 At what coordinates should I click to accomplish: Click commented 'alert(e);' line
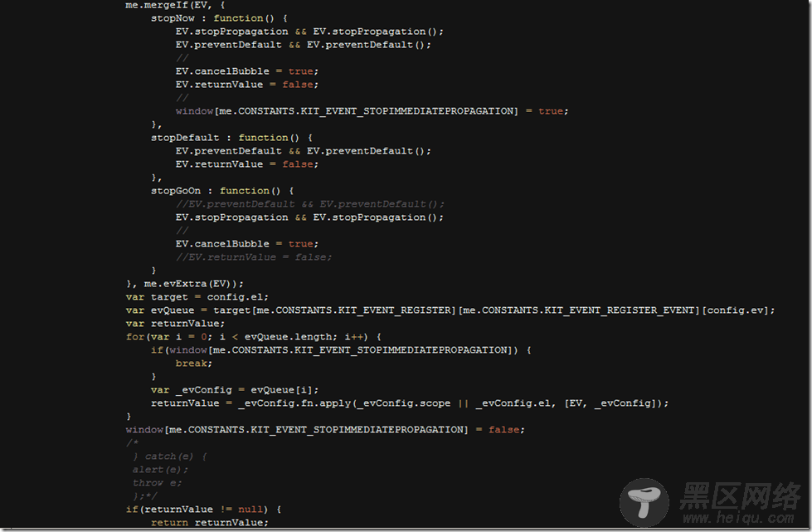coord(160,469)
